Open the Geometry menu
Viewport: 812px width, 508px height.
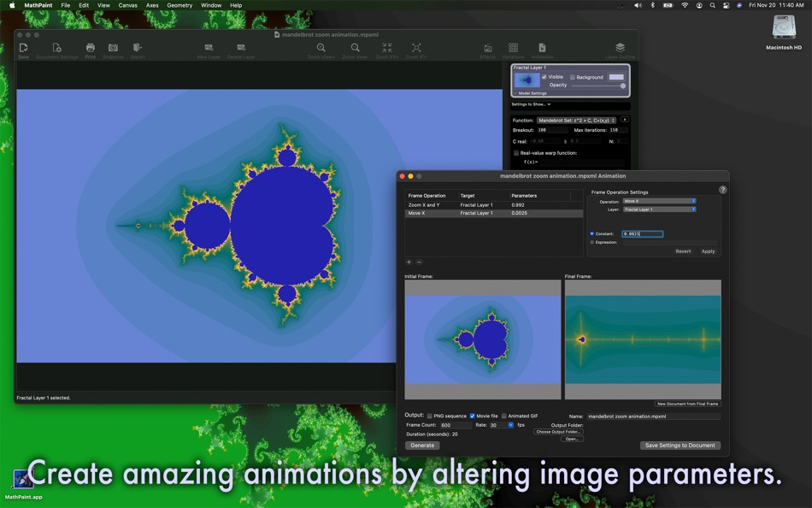point(179,5)
